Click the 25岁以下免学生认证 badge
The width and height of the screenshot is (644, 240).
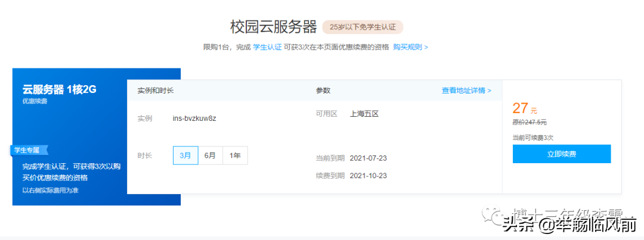tap(363, 27)
